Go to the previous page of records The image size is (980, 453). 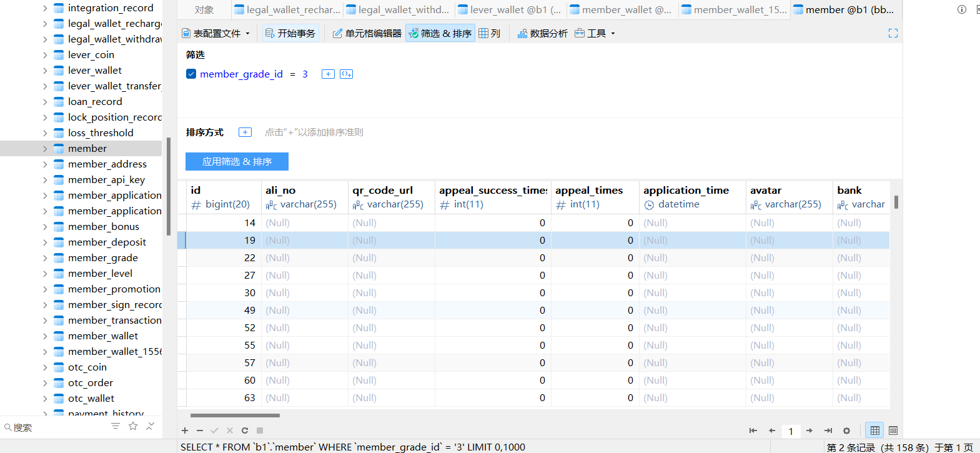[772, 431]
